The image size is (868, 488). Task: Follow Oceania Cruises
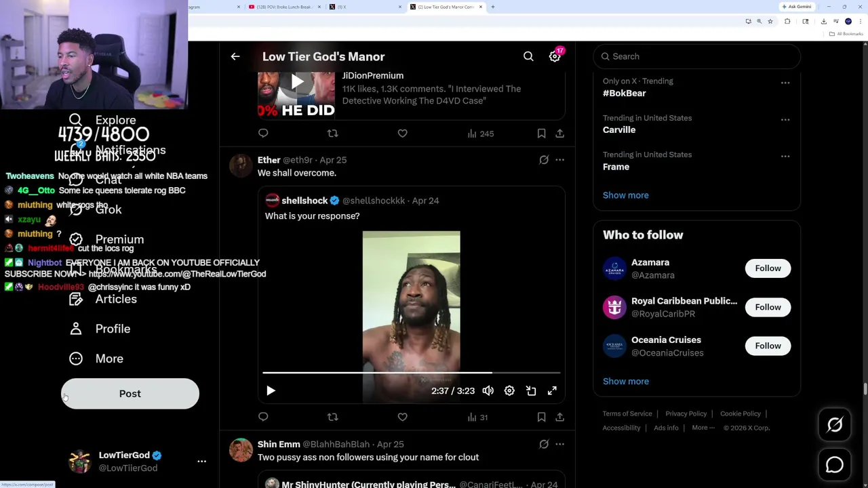768,346
